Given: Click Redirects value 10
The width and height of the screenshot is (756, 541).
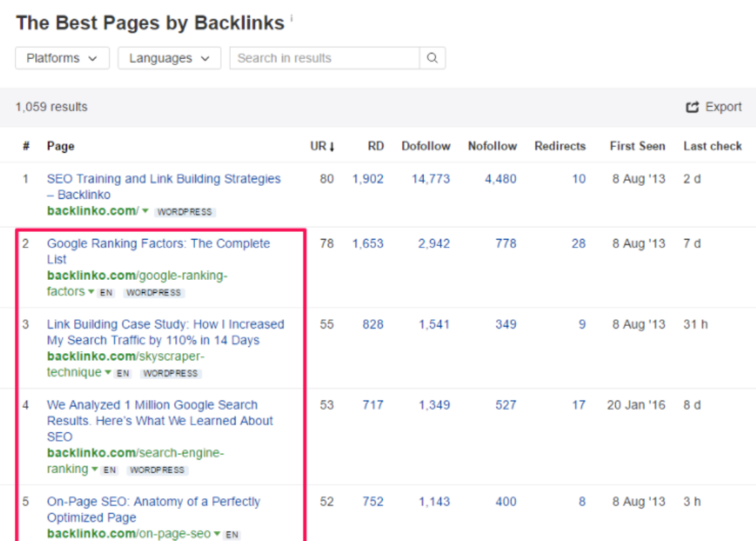Looking at the screenshot, I should (x=579, y=179).
